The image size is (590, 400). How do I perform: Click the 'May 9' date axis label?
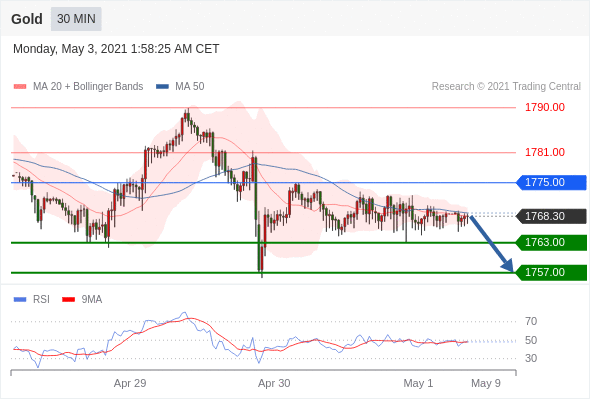486,383
